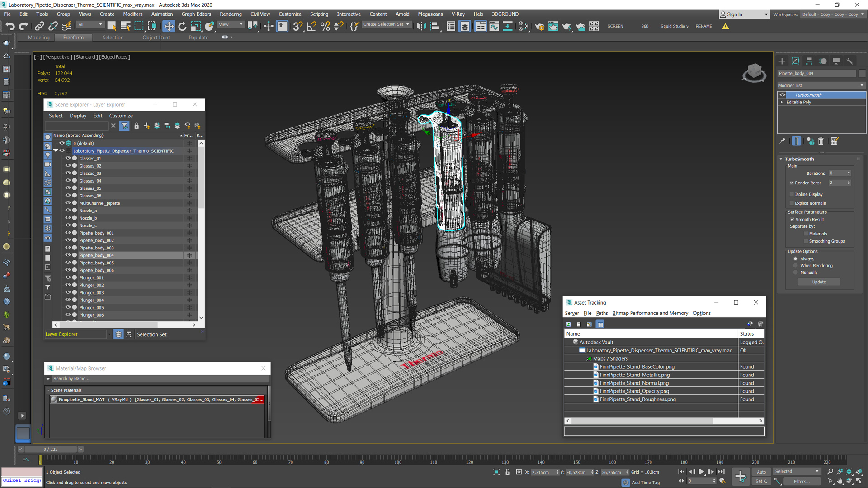Image resolution: width=868 pixels, height=488 pixels.
Task: Select the When Rendering radio option
Action: (796, 266)
